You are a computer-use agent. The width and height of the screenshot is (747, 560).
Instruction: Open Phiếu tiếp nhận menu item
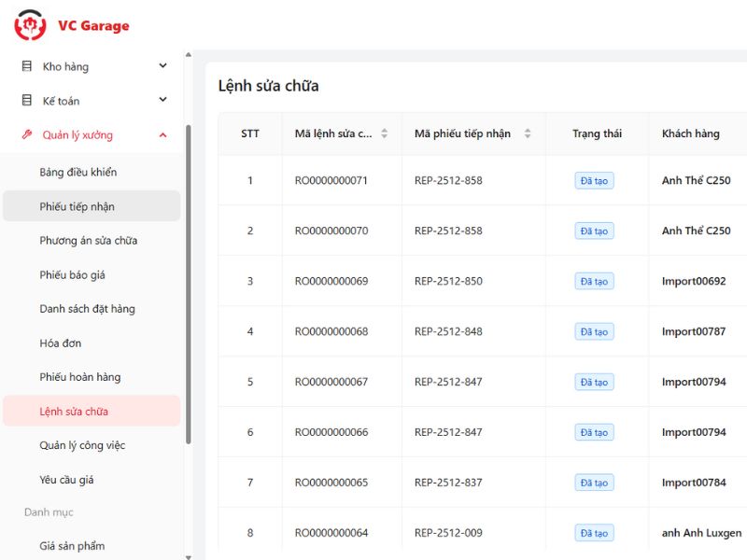coord(78,206)
